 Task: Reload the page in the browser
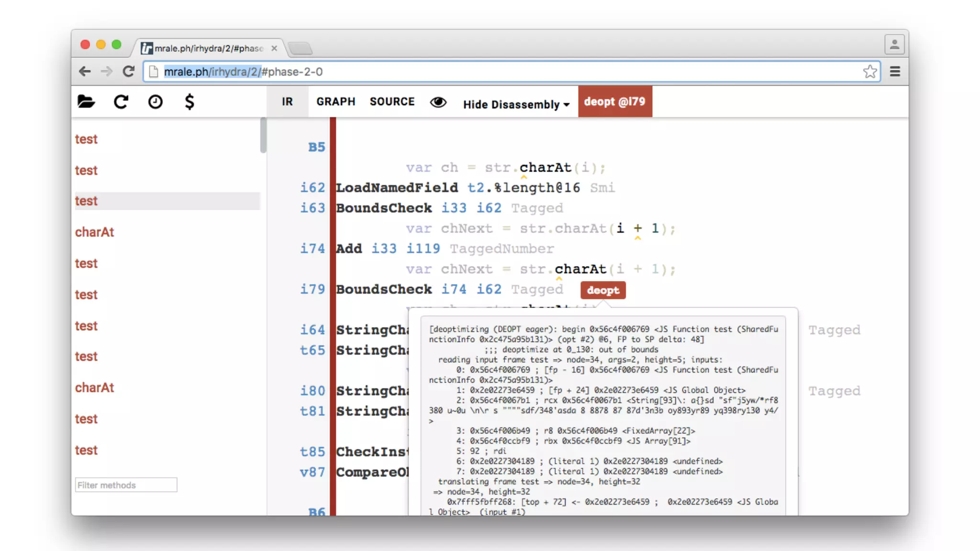tap(128, 72)
